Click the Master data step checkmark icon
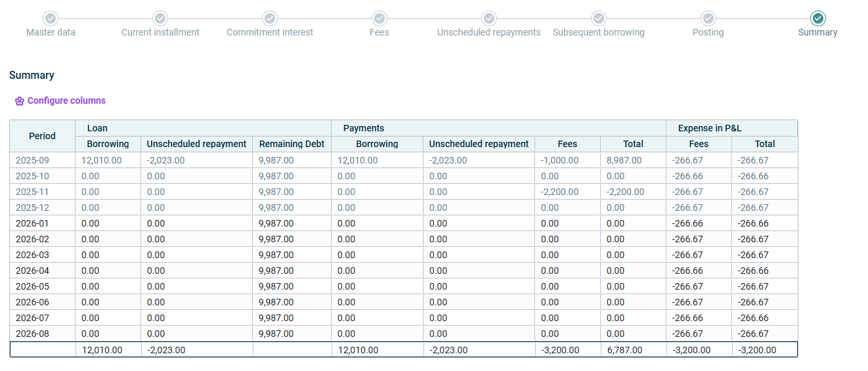 coord(51,18)
